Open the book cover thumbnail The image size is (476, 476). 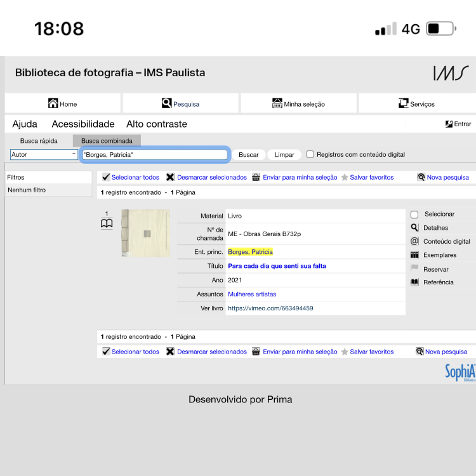146,233
